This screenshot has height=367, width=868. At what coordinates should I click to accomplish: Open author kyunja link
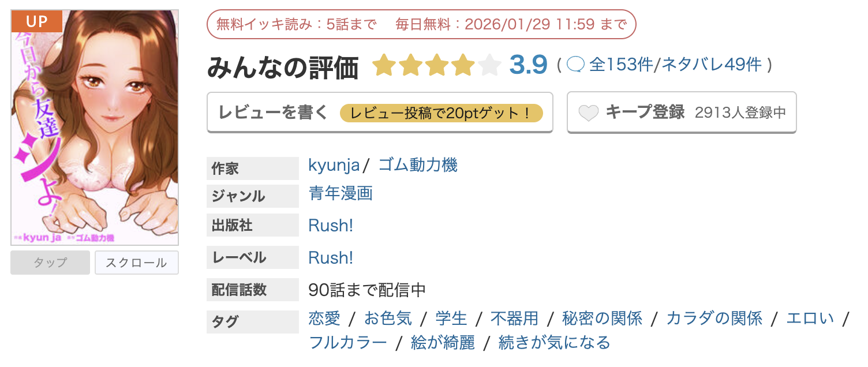(x=334, y=166)
